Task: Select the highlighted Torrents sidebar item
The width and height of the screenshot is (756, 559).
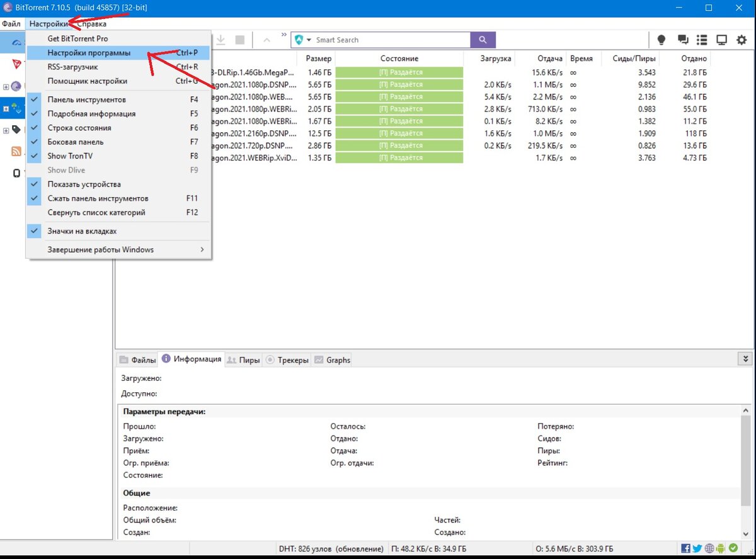Action: (13, 108)
